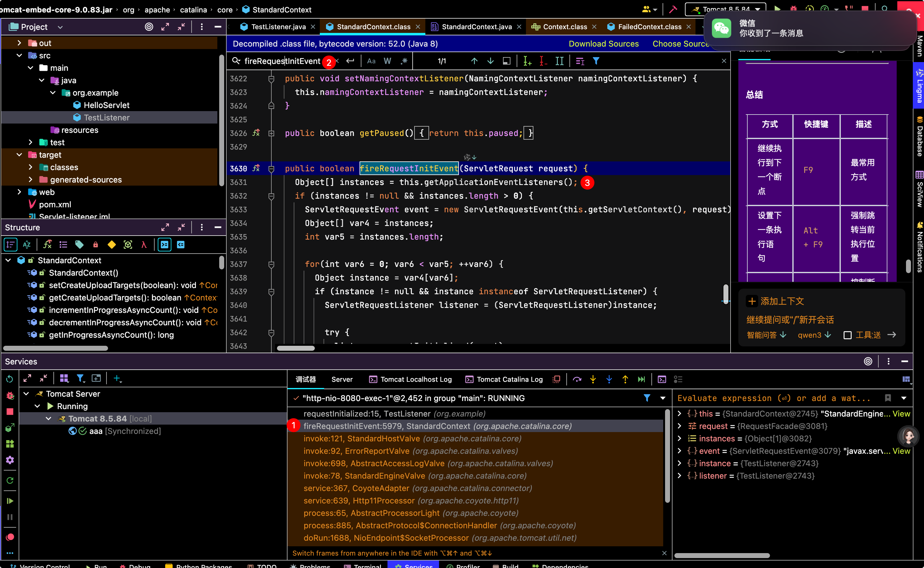Toggle Sort by Visibility in Structure toolbar

pyautogui.click(x=11, y=245)
